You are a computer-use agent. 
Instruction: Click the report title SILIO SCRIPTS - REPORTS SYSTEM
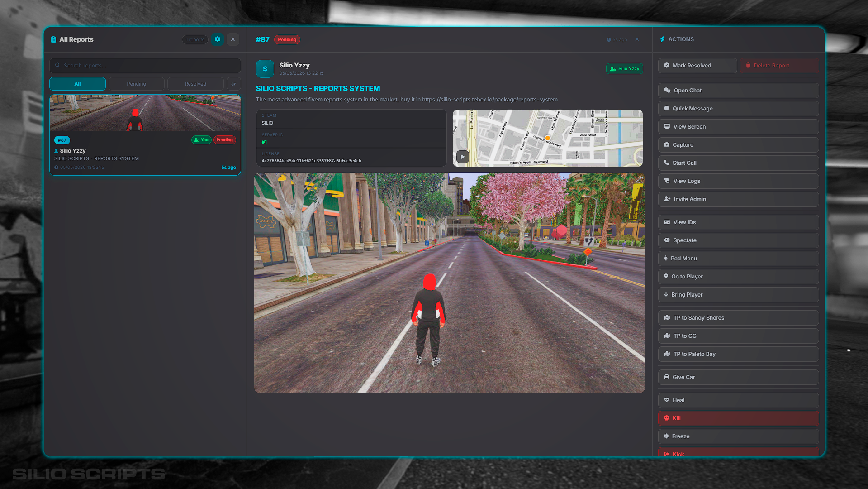[x=318, y=89]
